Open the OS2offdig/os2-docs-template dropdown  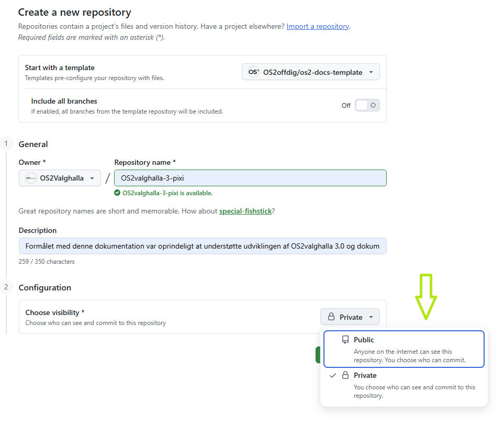[x=310, y=72]
